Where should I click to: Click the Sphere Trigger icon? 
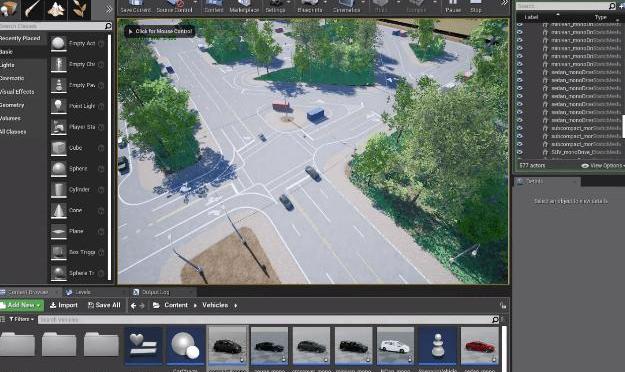click(x=58, y=273)
